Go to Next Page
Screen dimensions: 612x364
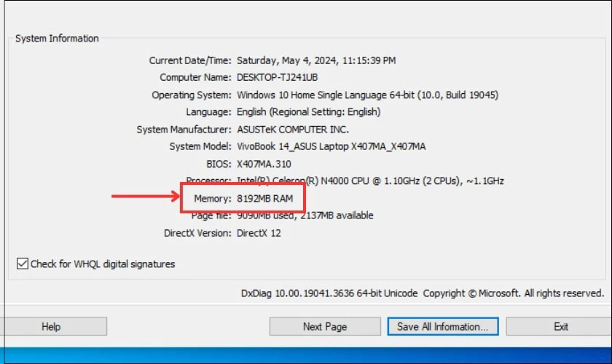coord(325,326)
